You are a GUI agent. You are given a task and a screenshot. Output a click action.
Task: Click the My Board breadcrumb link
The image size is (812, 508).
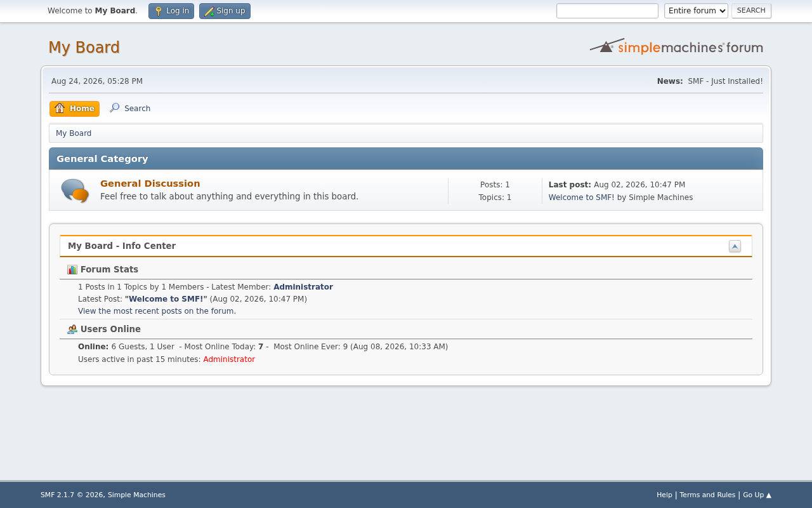click(74, 133)
